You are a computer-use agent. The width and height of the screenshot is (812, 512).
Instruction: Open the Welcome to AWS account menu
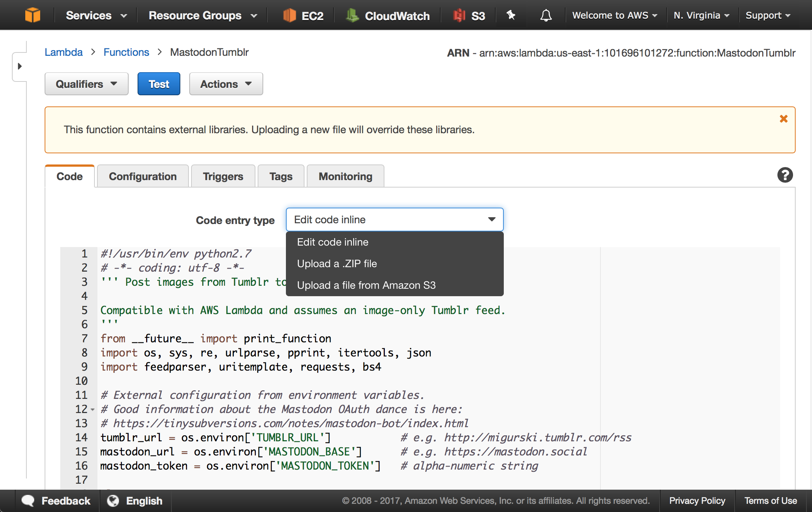click(x=615, y=16)
